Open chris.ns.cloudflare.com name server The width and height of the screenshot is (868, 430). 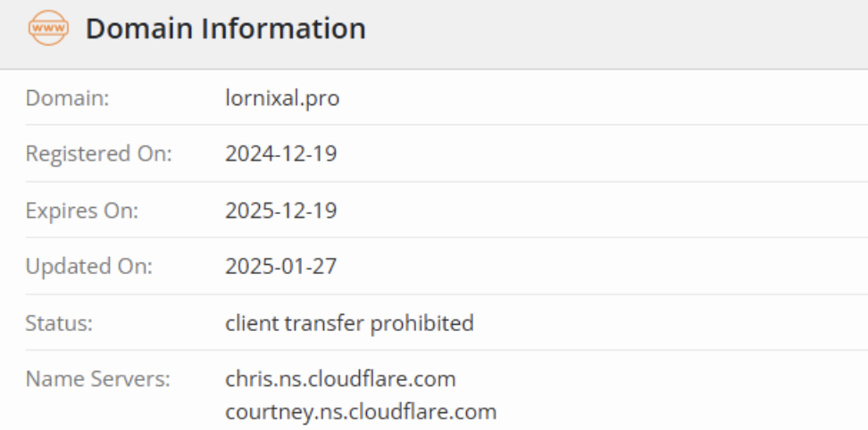point(340,378)
